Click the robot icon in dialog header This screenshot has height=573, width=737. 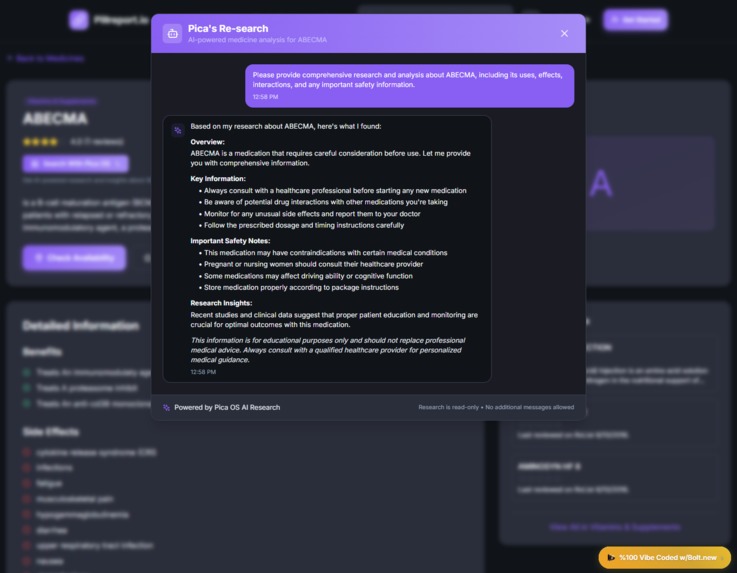172,33
